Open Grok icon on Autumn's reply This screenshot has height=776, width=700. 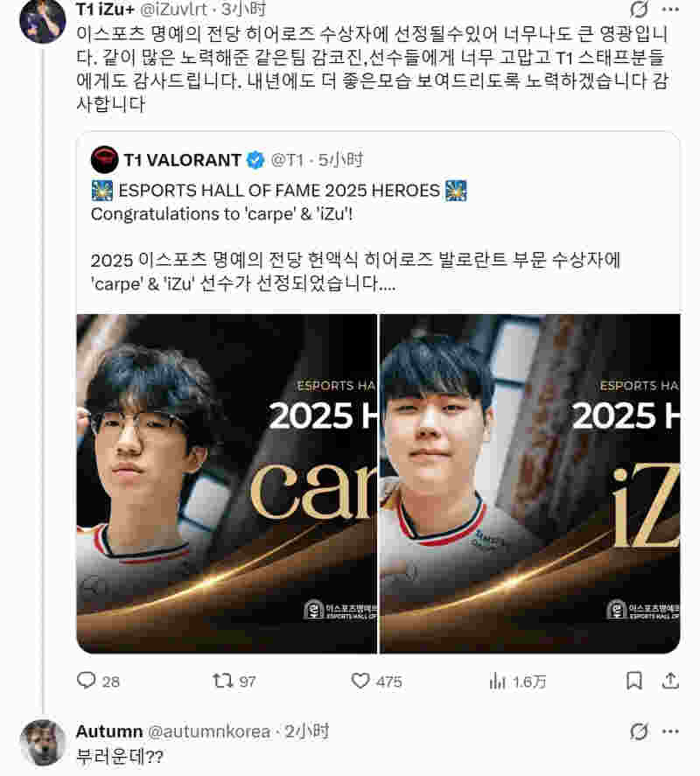[639, 731]
